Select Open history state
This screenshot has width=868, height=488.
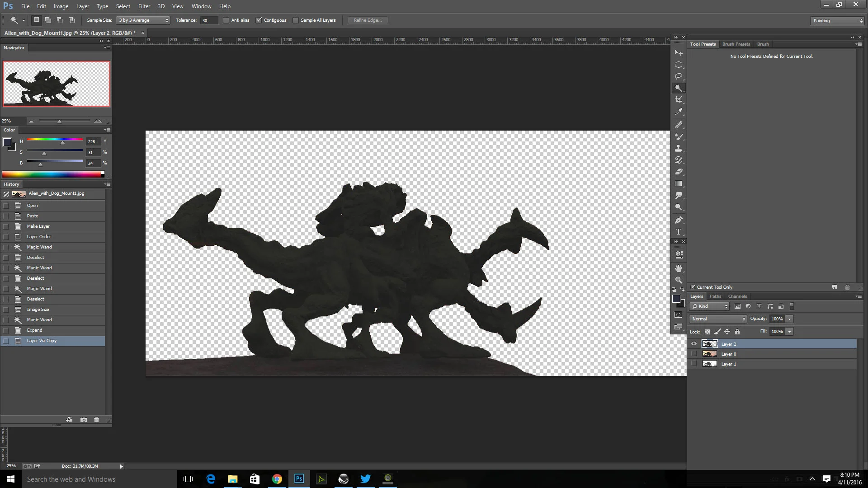pos(52,206)
